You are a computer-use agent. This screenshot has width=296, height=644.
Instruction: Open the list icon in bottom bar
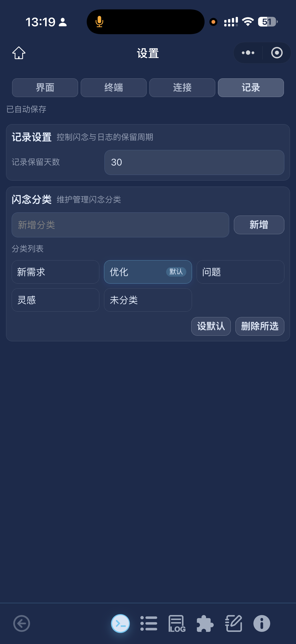[x=149, y=623]
